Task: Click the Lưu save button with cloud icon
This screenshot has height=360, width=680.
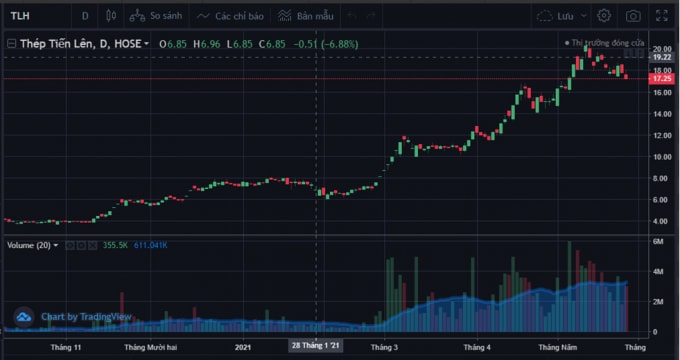Action: 556,16
